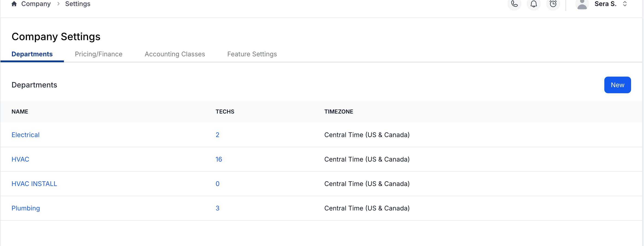Switch to the Pricing/Finance tab
This screenshot has width=644, height=246.
(99, 54)
